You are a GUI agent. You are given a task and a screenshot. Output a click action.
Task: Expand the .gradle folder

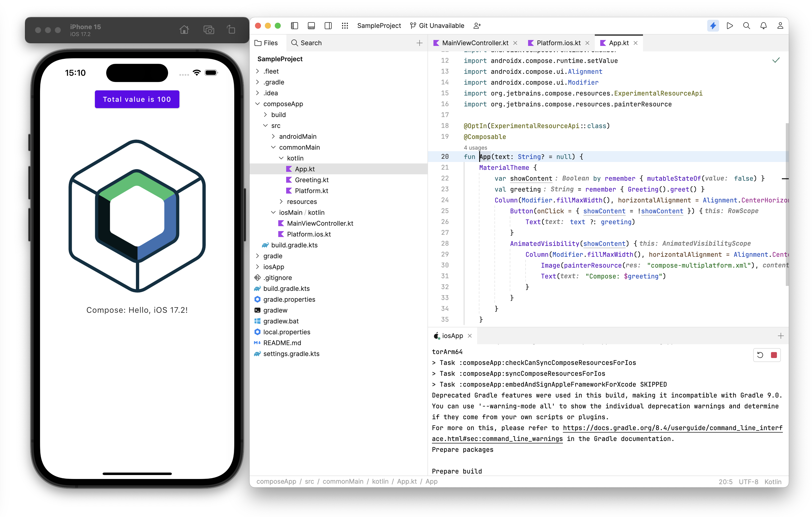point(258,82)
